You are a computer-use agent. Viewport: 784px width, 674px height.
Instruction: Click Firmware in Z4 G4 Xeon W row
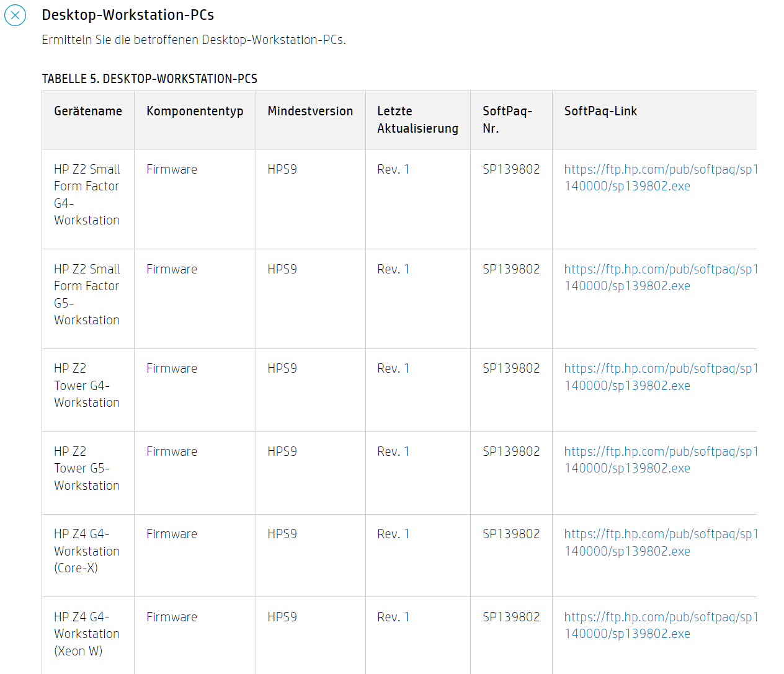point(172,617)
